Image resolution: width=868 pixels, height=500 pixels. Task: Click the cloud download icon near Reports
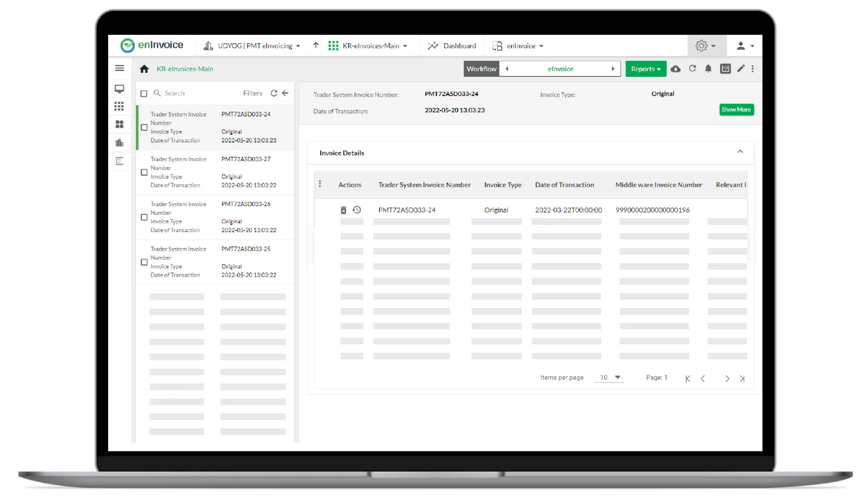click(676, 68)
